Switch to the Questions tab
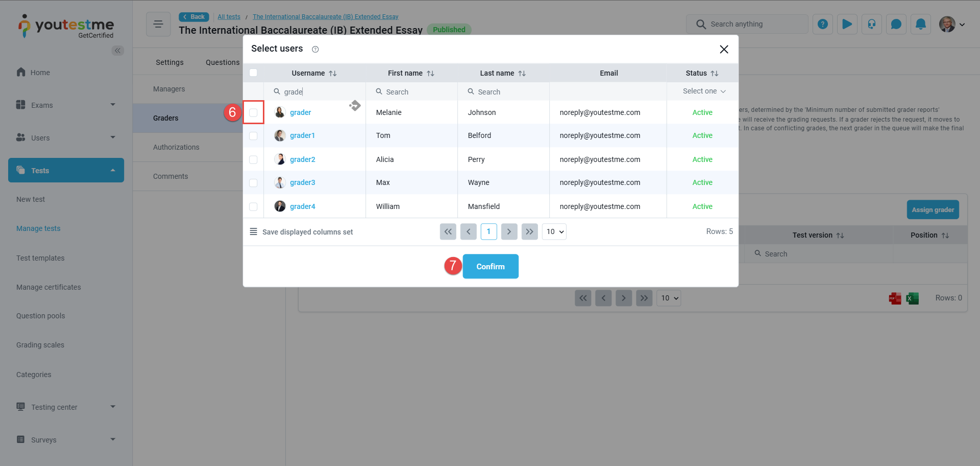The image size is (980, 466). click(x=223, y=62)
